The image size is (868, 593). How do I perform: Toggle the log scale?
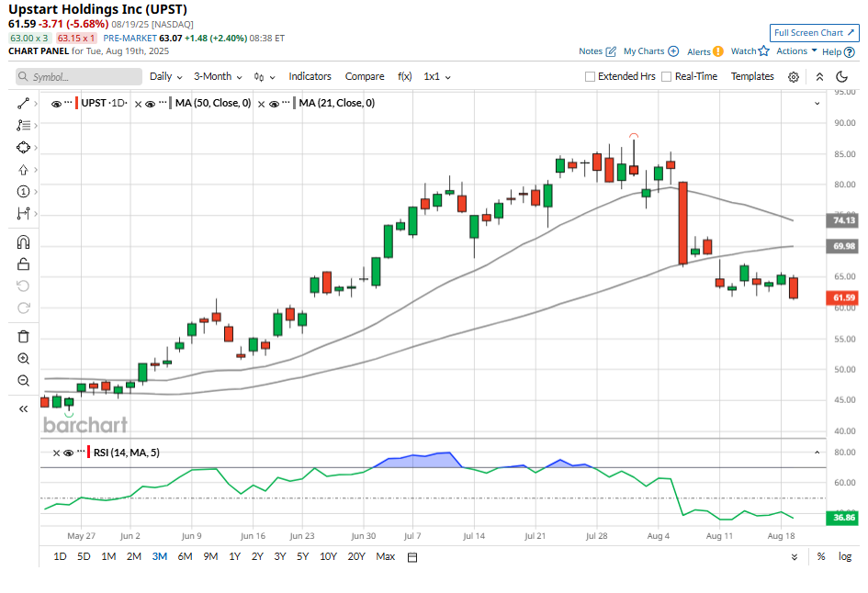click(845, 556)
